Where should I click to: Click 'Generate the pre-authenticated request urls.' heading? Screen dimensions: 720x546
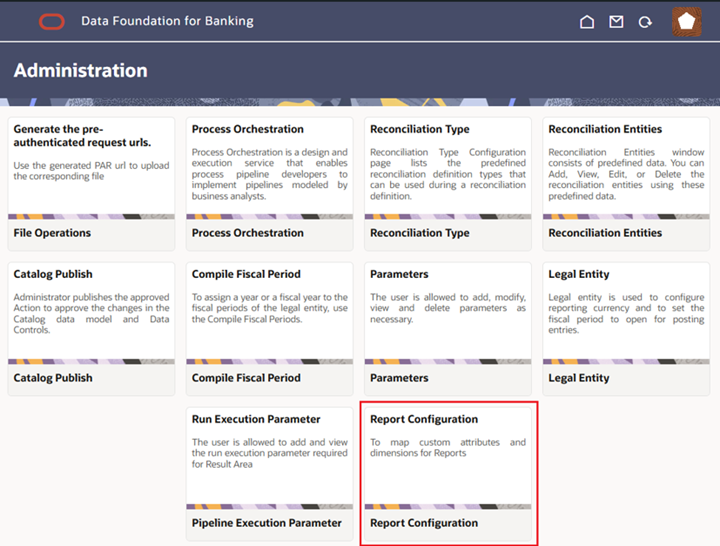click(x=82, y=136)
